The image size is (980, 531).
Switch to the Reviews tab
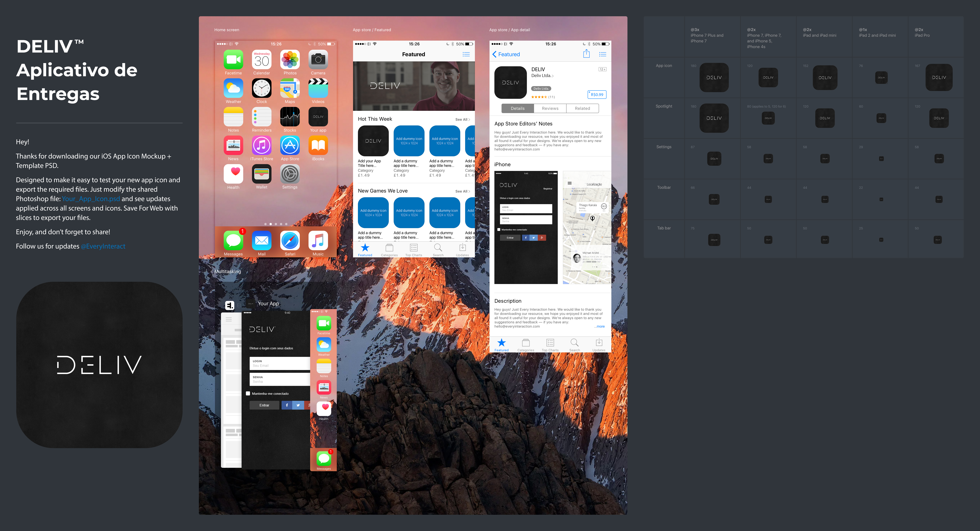coord(550,108)
